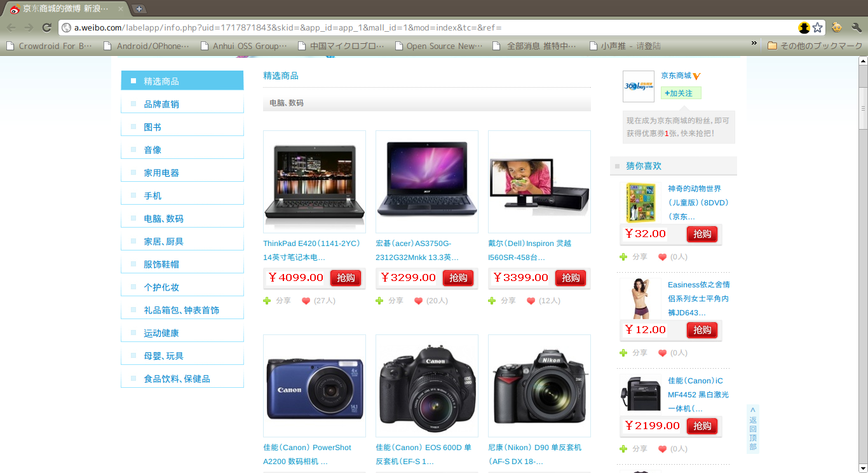Like the Canon iC MF4452 with heart icon
The height and width of the screenshot is (473, 868).
(662, 449)
